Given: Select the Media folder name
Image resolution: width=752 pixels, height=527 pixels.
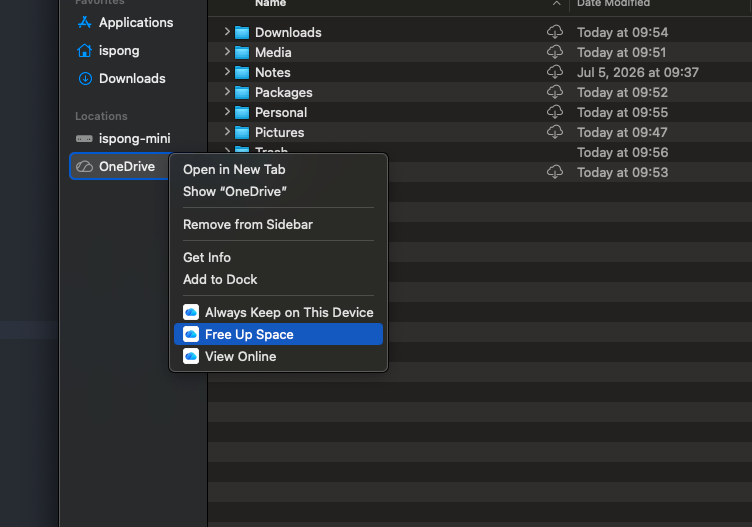Looking at the screenshot, I should (x=273, y=52).
